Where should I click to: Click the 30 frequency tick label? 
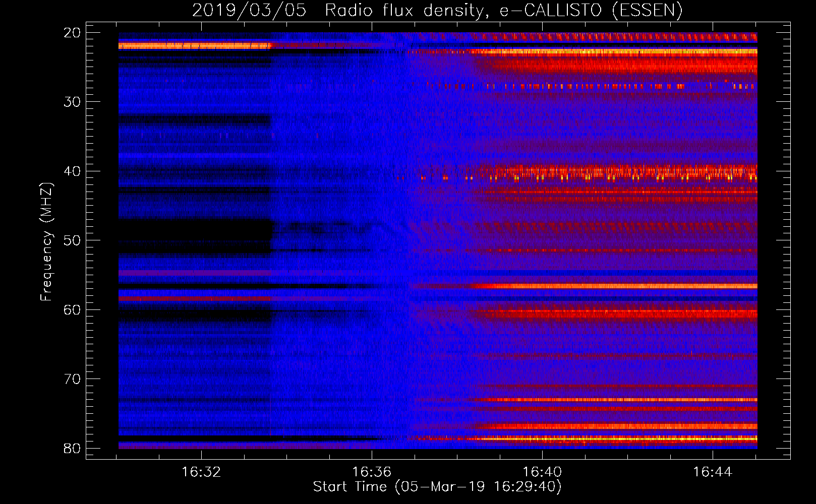[72, 102]
